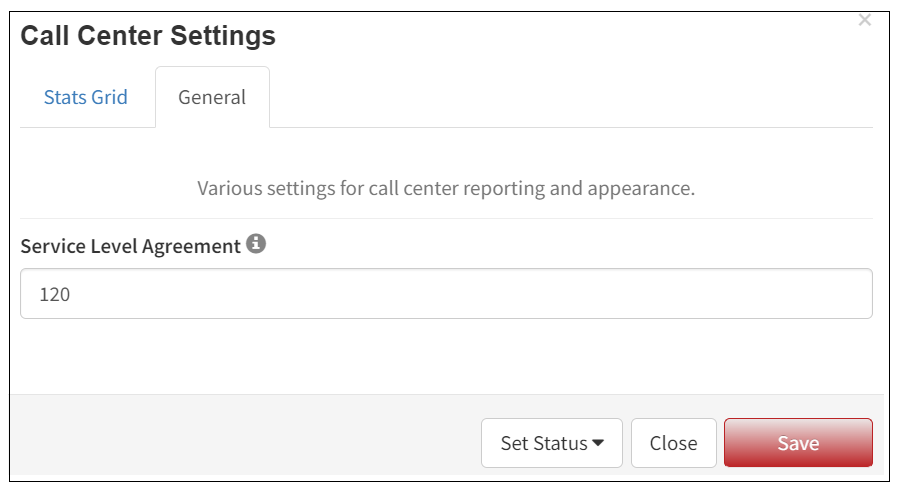The width and height of the screenshot is (897, 491).
Task: Dismiss the dialog with the X icon
Action: click(864, 21)
